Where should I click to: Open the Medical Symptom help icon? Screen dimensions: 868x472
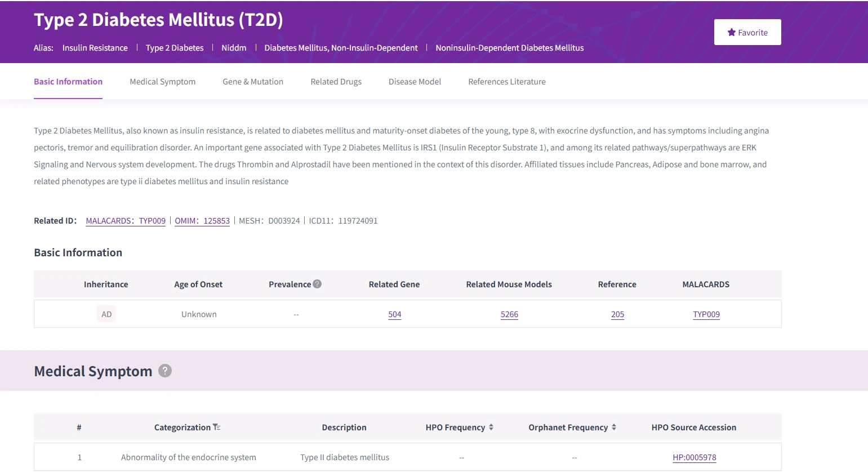tap(164, 371)
